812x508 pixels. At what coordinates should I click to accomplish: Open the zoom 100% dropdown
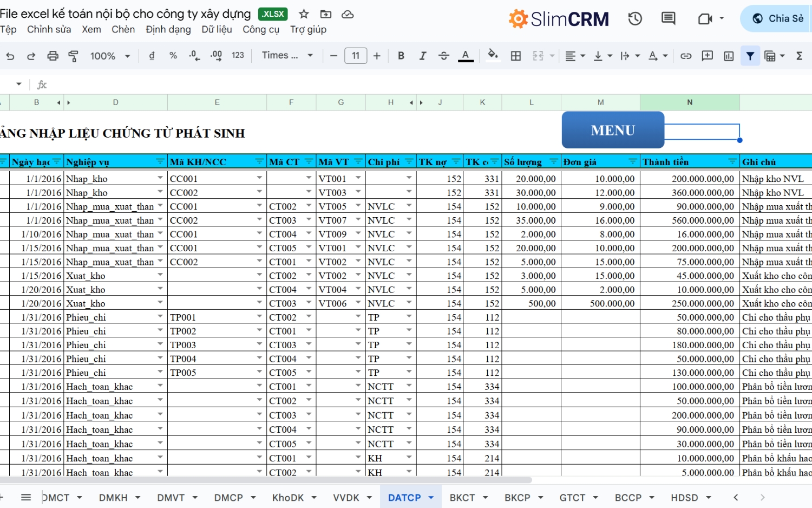click(110, 56)
